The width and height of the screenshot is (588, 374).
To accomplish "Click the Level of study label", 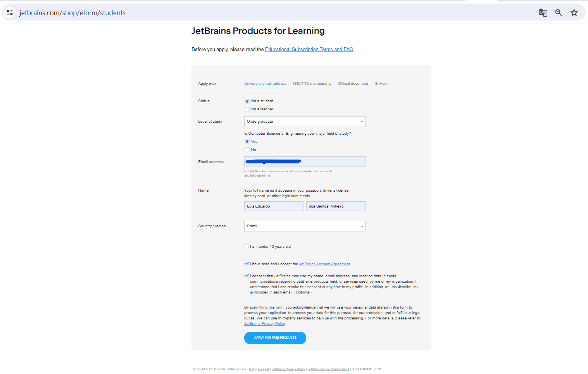I will pyautogui.click(x=210, y=122).
